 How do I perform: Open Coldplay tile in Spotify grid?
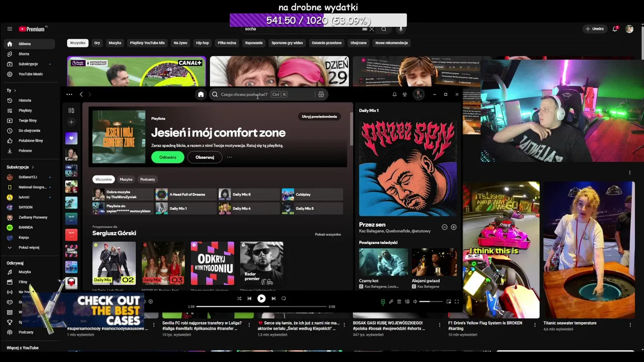[312, 195]
